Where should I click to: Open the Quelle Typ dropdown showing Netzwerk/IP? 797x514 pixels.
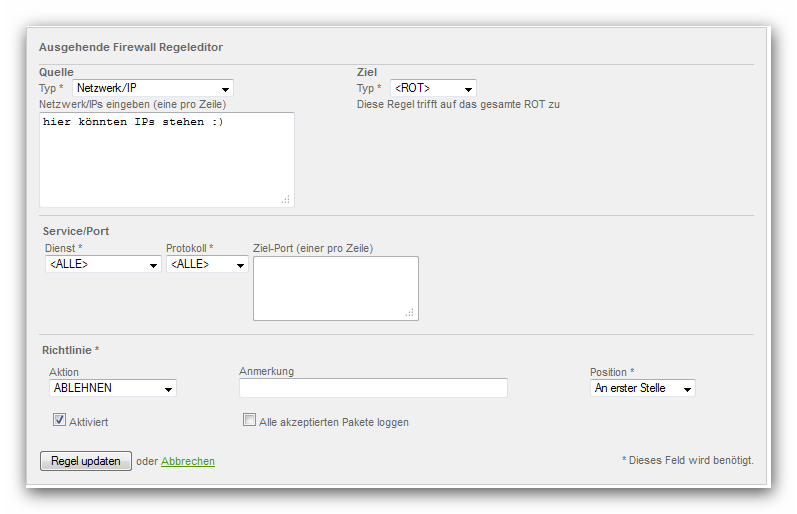[x=153, y=89]
